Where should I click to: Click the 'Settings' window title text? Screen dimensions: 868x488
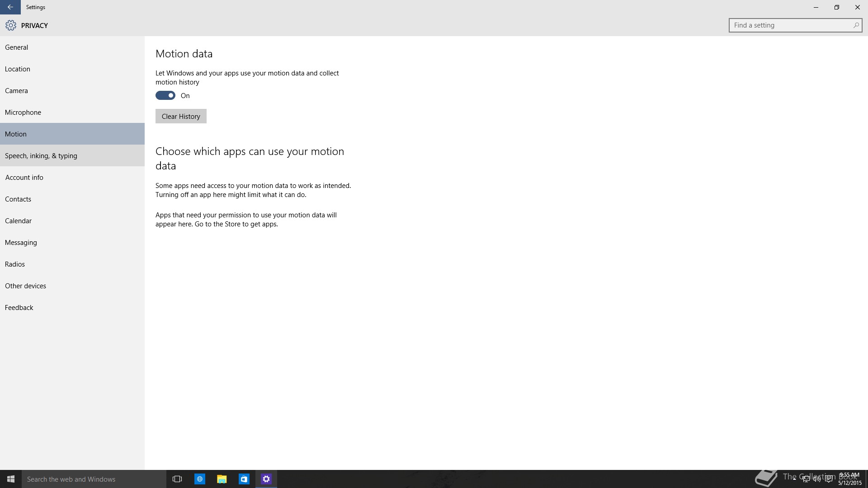click(36, 7)
